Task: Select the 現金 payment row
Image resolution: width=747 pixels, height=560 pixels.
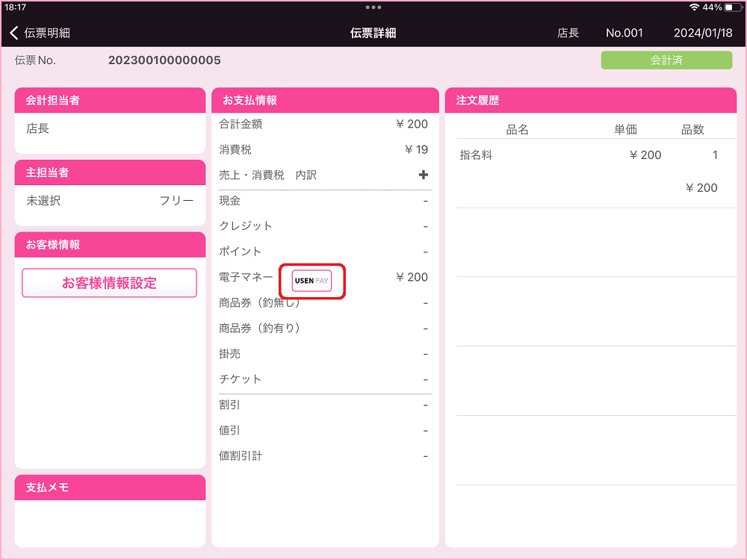Action: 323,201
